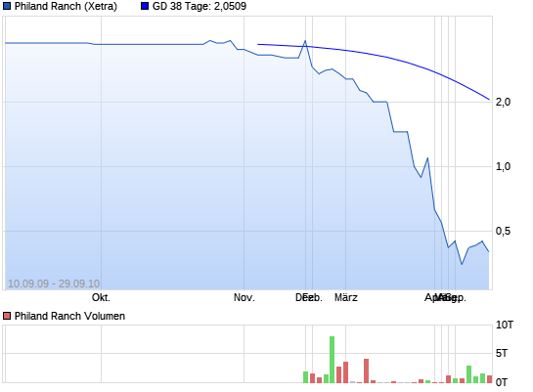The height and width of the screenshot is (392, 533).
Task: Click the Philand Ranch Volumen legend label
Action: tap(69, 316)
